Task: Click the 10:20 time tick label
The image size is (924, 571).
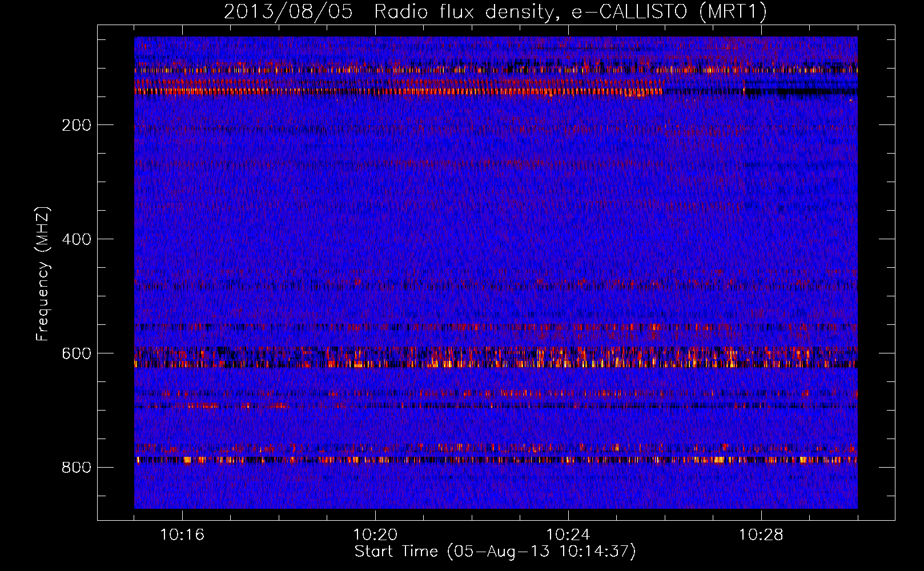Action: 375,535
